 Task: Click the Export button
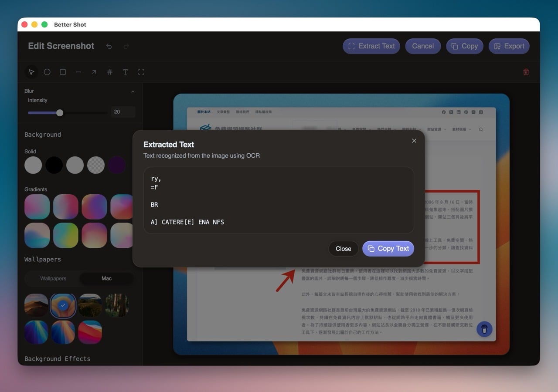click(x=509, y=46)
